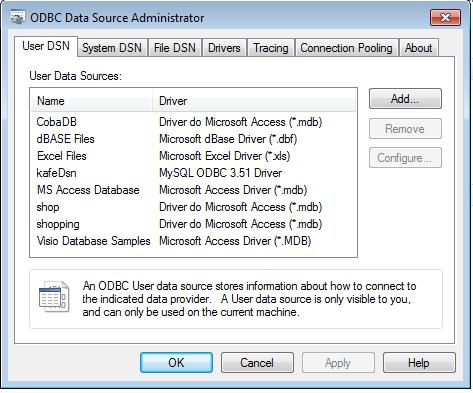
Task: Click the disabled Remove button
Action: click(x=405, y=129)
